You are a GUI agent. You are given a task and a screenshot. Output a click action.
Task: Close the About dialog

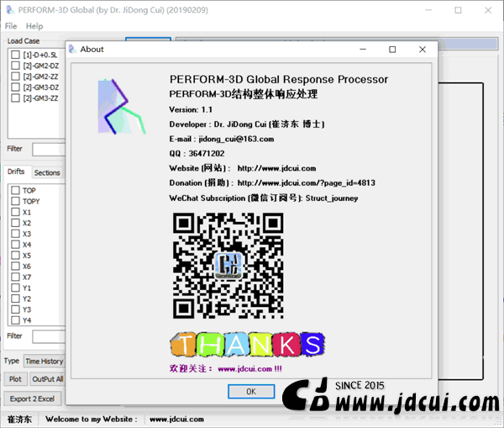coord(423,50)
